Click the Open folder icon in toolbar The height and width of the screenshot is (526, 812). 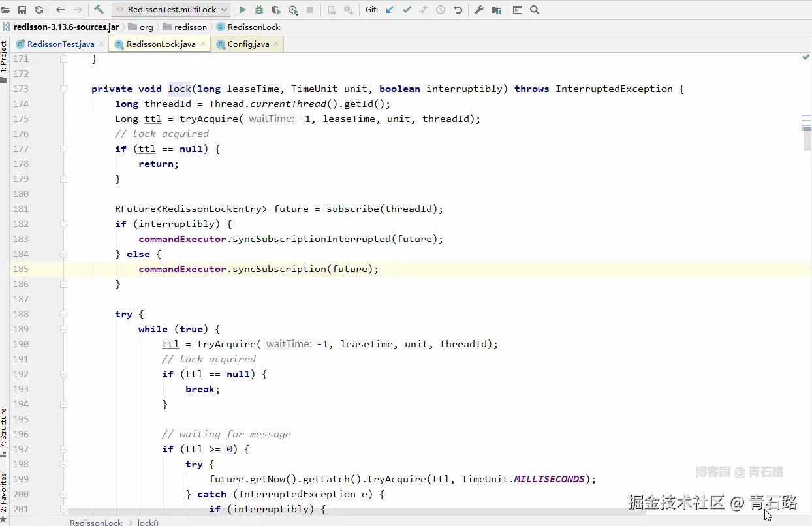pyautogui.click(x=6, y=10)
